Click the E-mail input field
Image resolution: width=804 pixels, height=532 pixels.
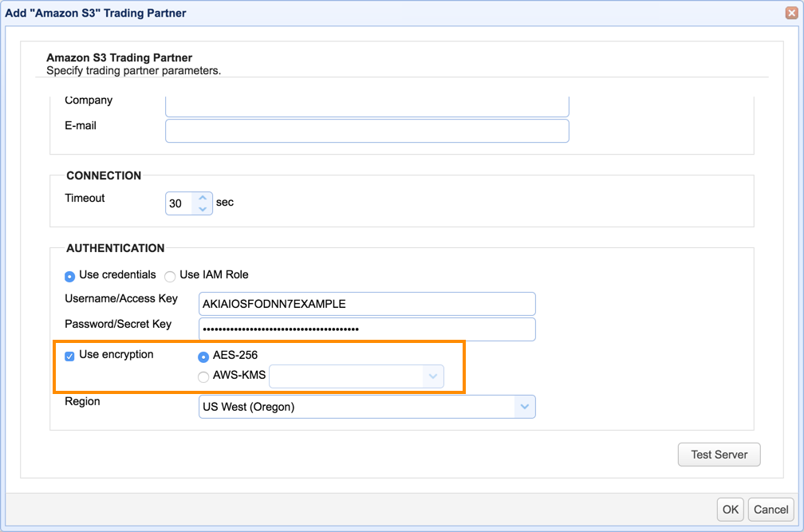coord(367,130)
